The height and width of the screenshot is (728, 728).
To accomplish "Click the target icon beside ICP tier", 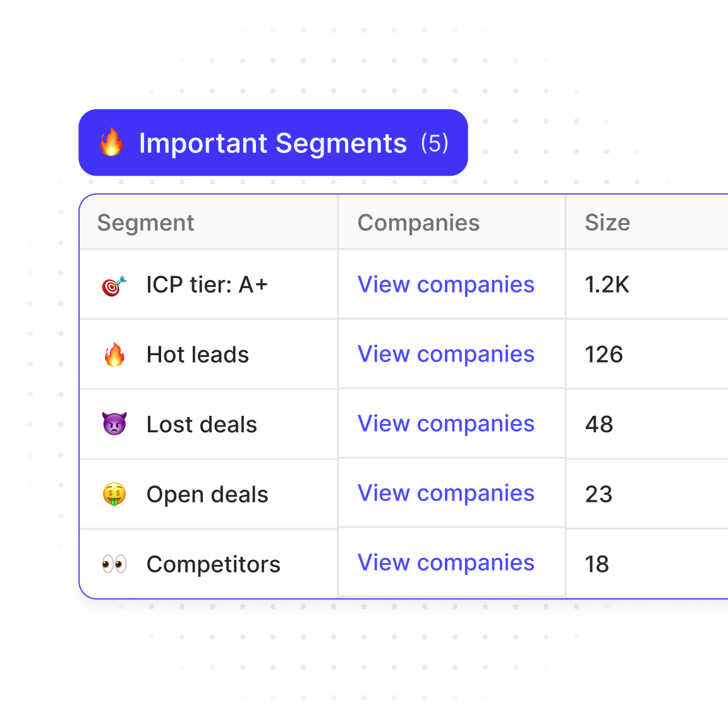I will pyautogui.click(x=114, y=286).
